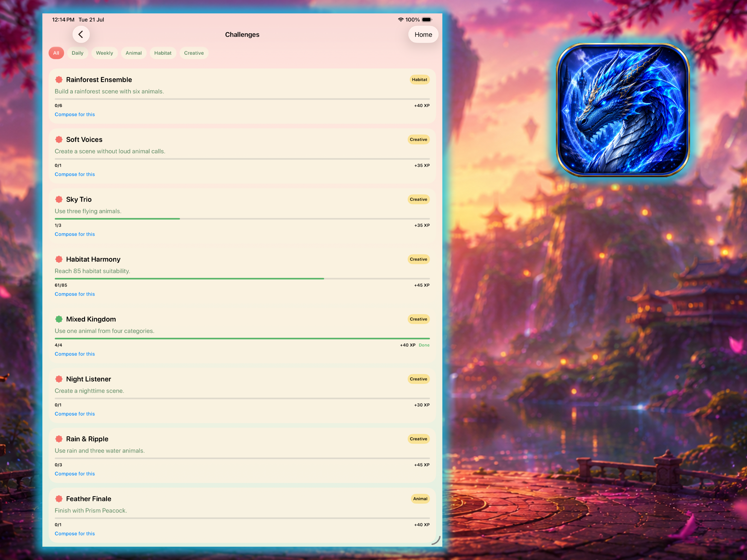This screenshot has width=747, height=560.
Task: Click Rainforest Ensemble status badge icon
Action: (x=59, y=80)
